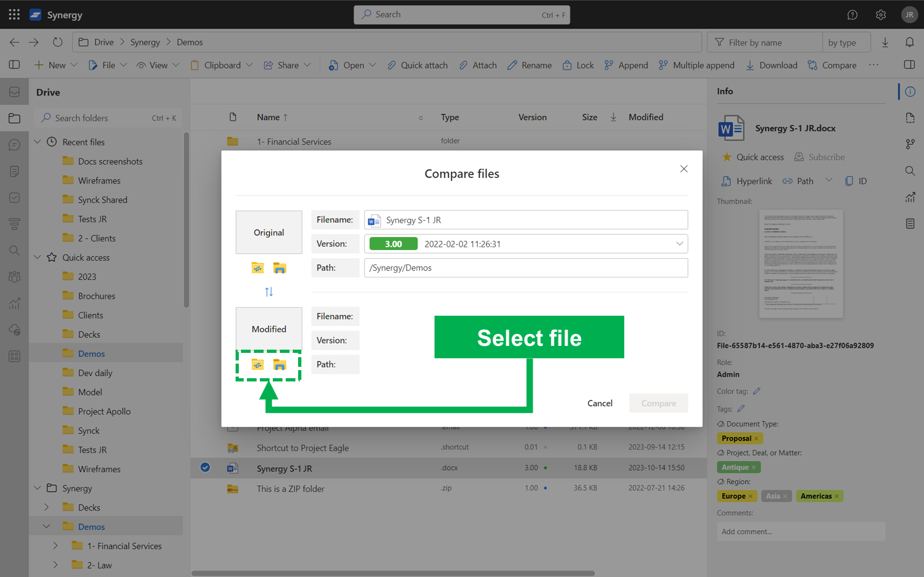
Task: Open the document thumbnail preview
Action: point(801,263)
